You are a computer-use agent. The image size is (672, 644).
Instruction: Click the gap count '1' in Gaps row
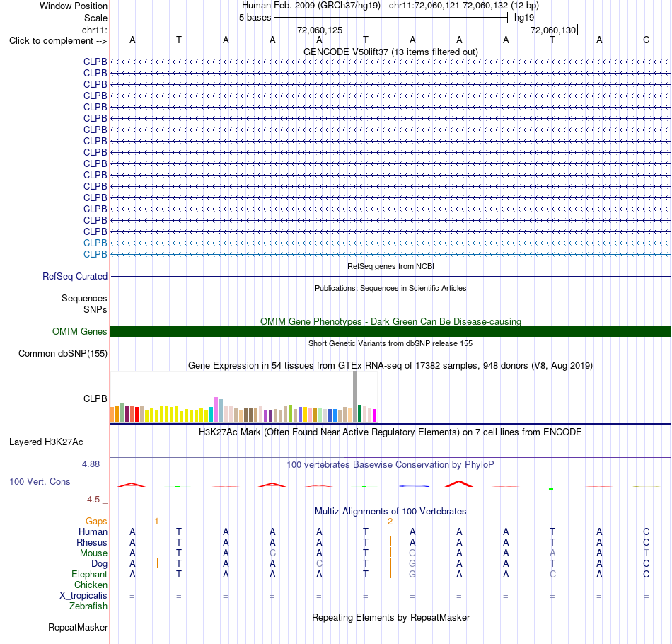[x=156, y=522]
